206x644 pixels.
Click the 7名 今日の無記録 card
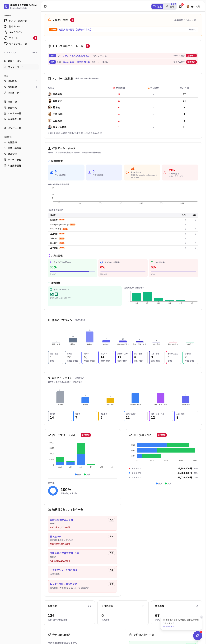(142, 172)
